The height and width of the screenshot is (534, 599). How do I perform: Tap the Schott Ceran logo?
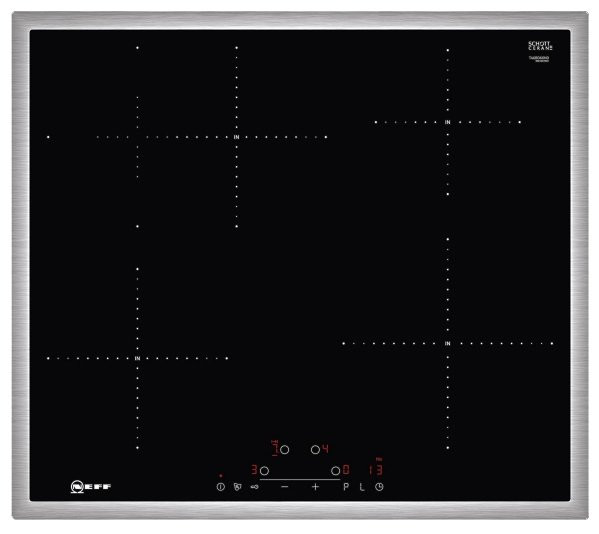point(540,46)
